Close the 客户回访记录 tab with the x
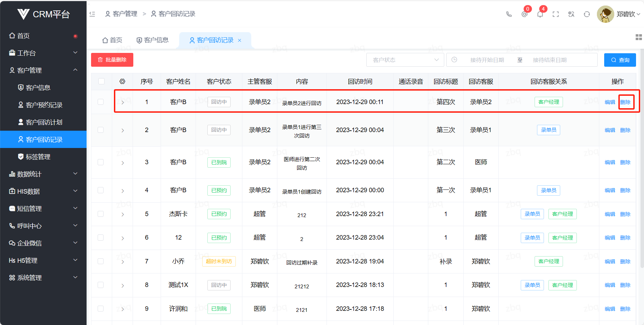Screen dimensions: 644x325 (240, 40)
